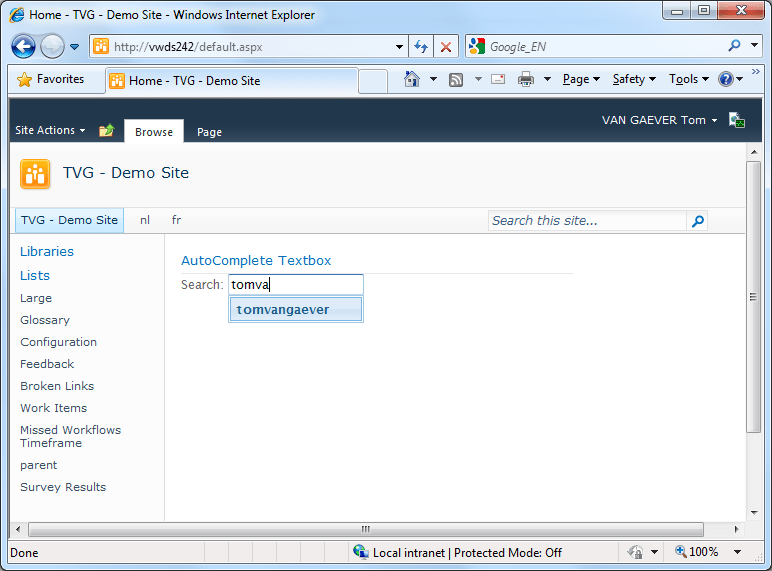Screen dimensions: 772x571
Task: Switch to the Browse ribbon tab
Action: [x=154, y=131]
